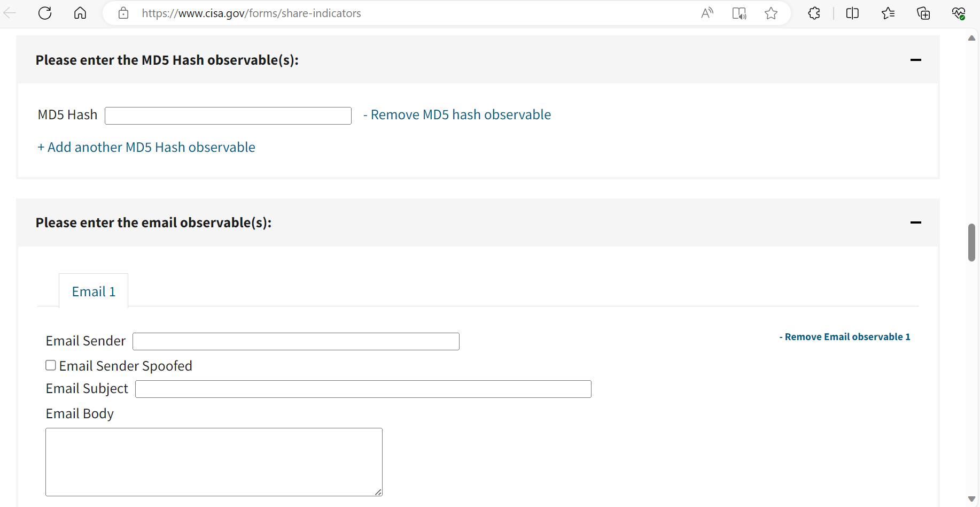Click Add another MD5 Hash observable
The image size is (980, 507).
(146, 148)
